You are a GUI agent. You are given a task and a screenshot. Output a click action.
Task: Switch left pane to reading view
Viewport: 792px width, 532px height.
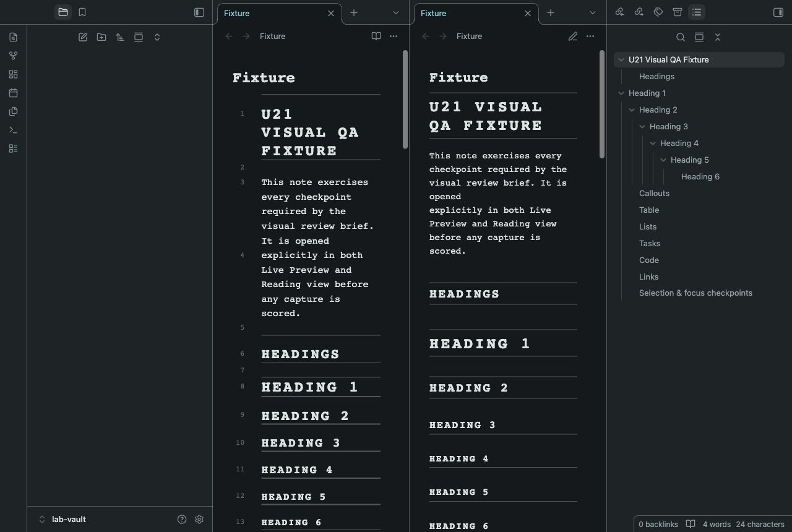point(376,36)
